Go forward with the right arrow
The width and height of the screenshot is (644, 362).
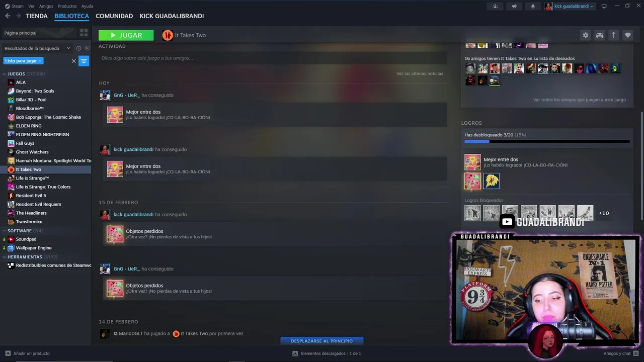click(x=18, y=16)
